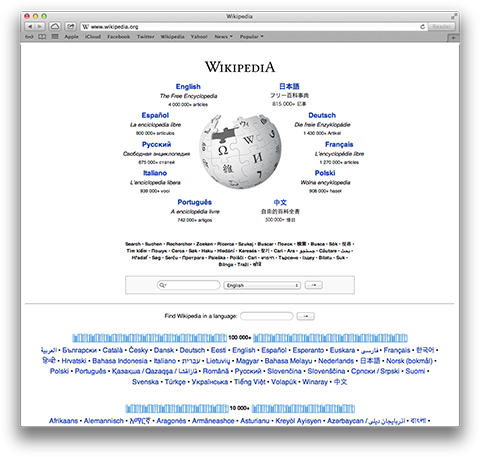Open Français Wikipedia near the globe
480x457 pixels.
[339, 144]
